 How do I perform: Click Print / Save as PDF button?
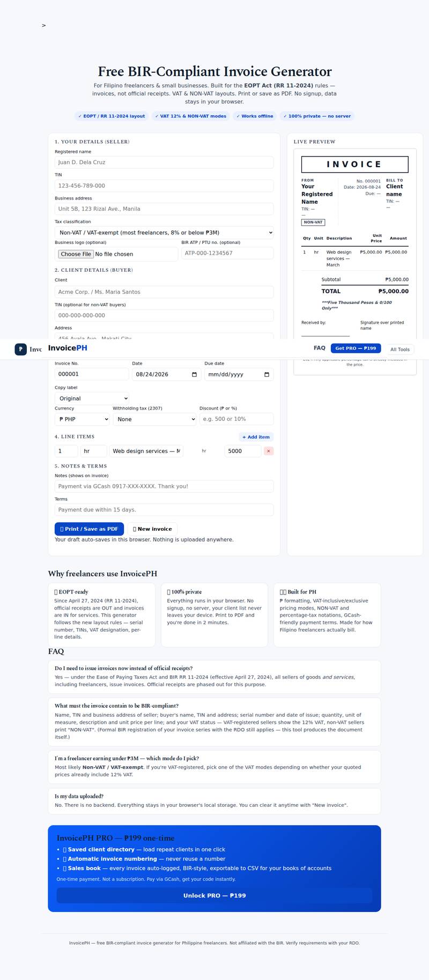89,529
